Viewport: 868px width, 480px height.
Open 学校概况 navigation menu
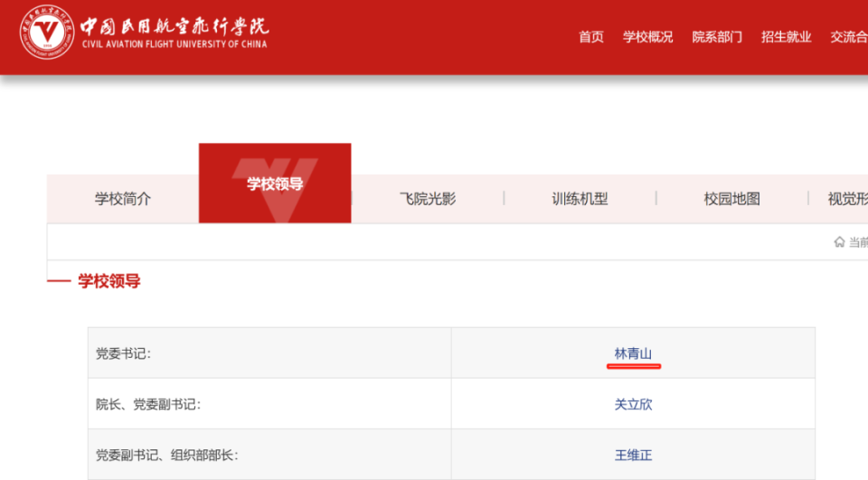(x=647, y=37)
